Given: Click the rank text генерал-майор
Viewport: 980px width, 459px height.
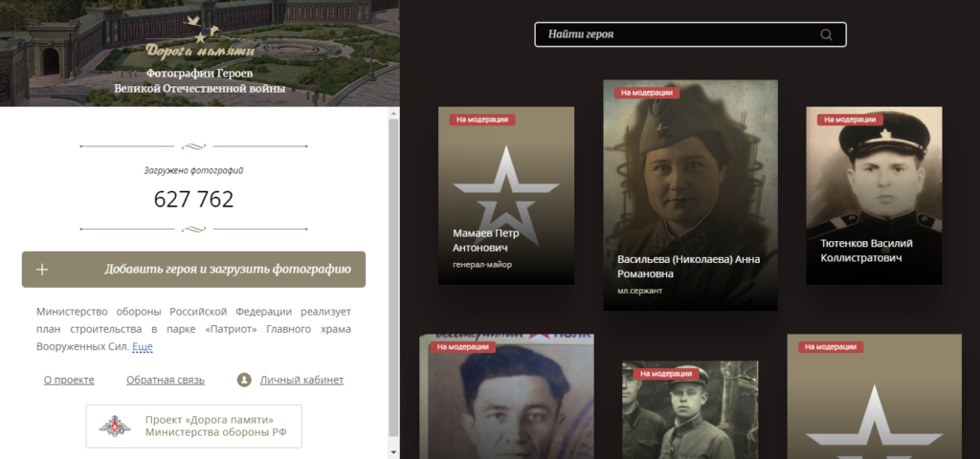Looking at the screenshot, I should (482, 265).
